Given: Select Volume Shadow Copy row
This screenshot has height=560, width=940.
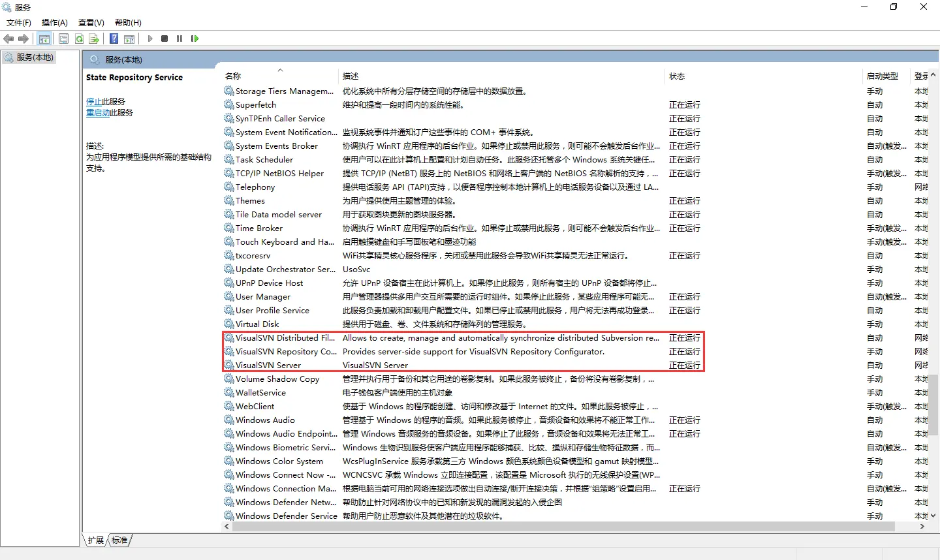Looking at the screenshot, I should pyautogui.click(x=575, y=379).
